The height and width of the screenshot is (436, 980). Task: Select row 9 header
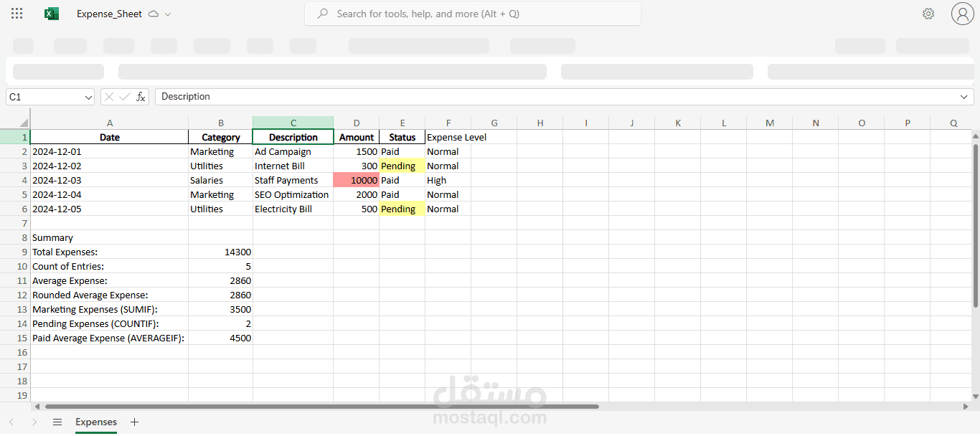pos(15,252)
